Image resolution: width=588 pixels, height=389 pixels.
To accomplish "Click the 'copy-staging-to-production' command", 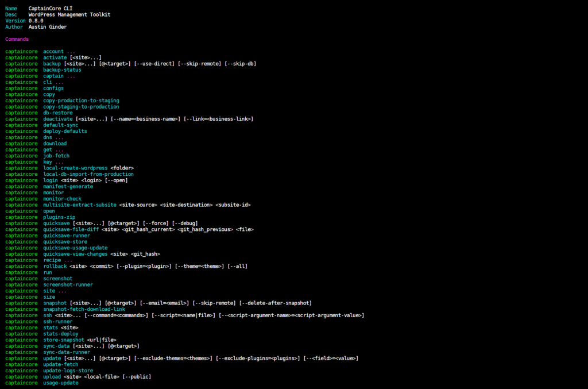I will [x=81, y=107].
